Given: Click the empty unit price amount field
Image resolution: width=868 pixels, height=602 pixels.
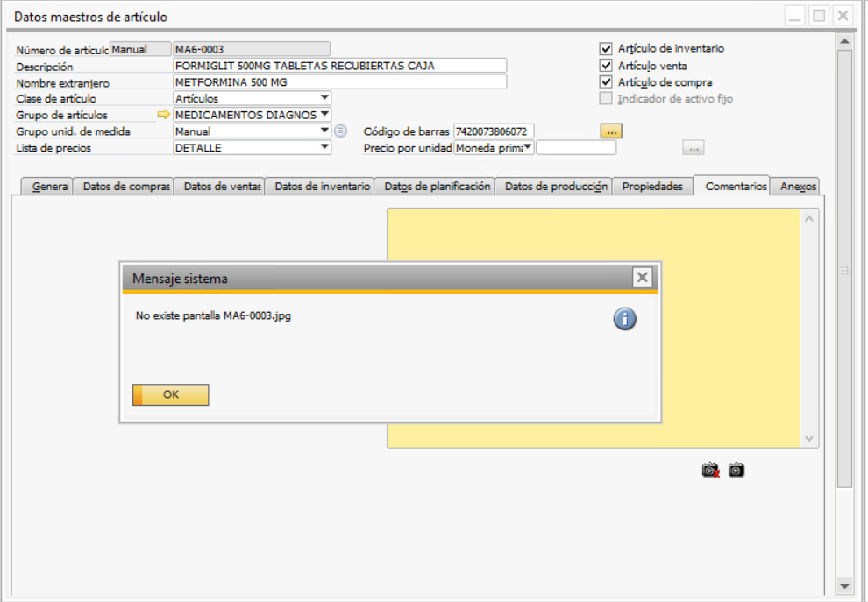Looking at the screenshot, I should 576,148.
